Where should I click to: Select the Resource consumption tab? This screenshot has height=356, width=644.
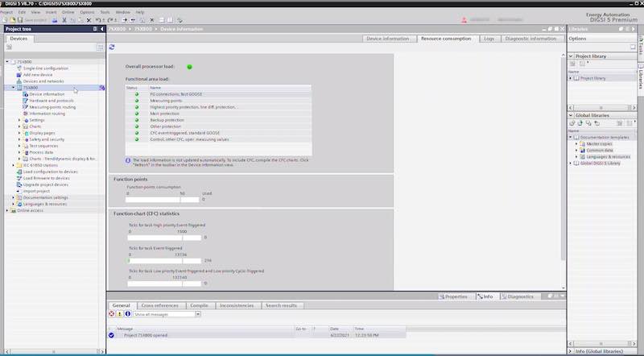point(446,39)
